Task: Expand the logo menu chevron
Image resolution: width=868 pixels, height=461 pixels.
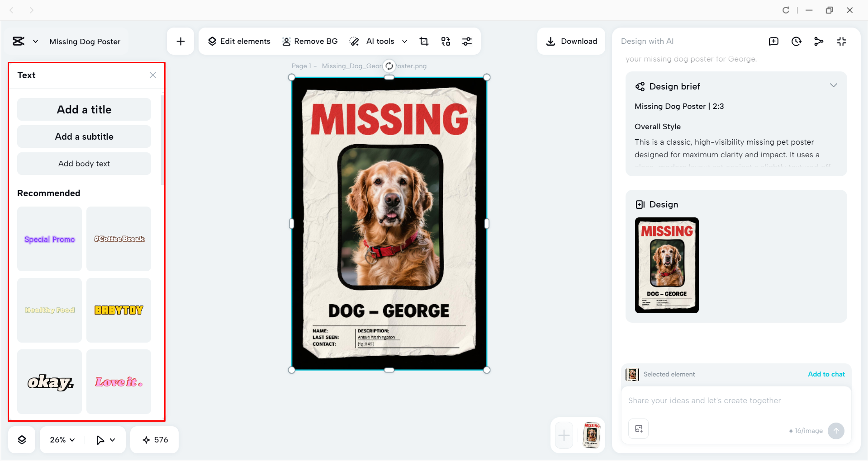Action: 35,42
